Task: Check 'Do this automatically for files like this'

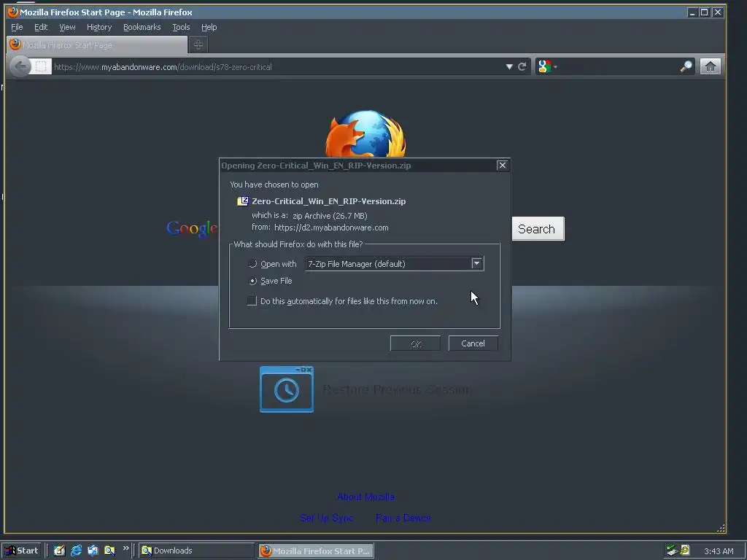Action: 252,301
